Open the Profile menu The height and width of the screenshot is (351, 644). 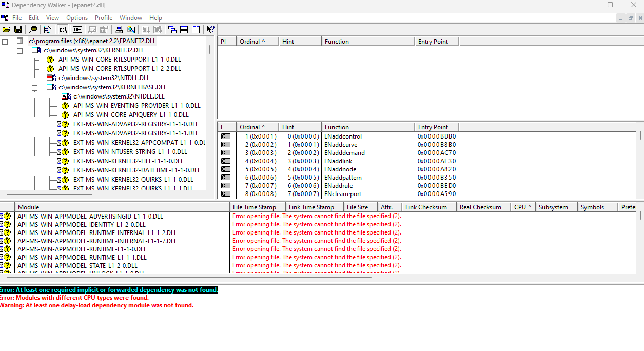(x=104, y=17)
